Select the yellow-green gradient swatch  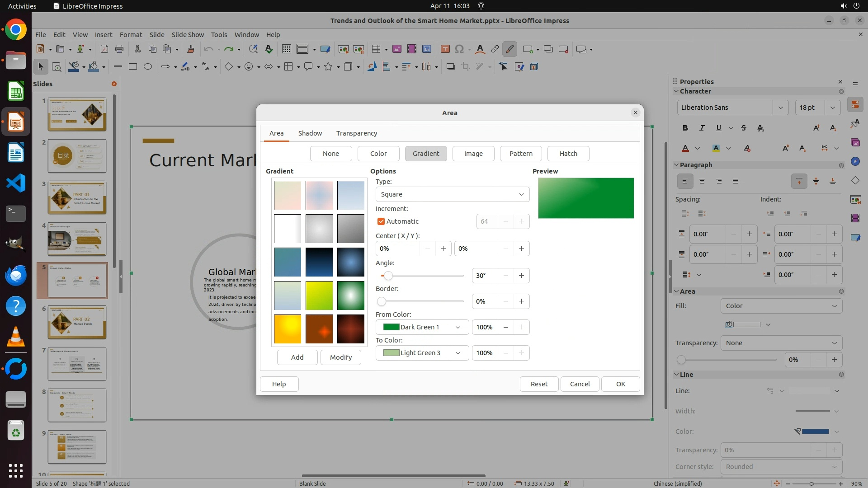click(319, 296)
